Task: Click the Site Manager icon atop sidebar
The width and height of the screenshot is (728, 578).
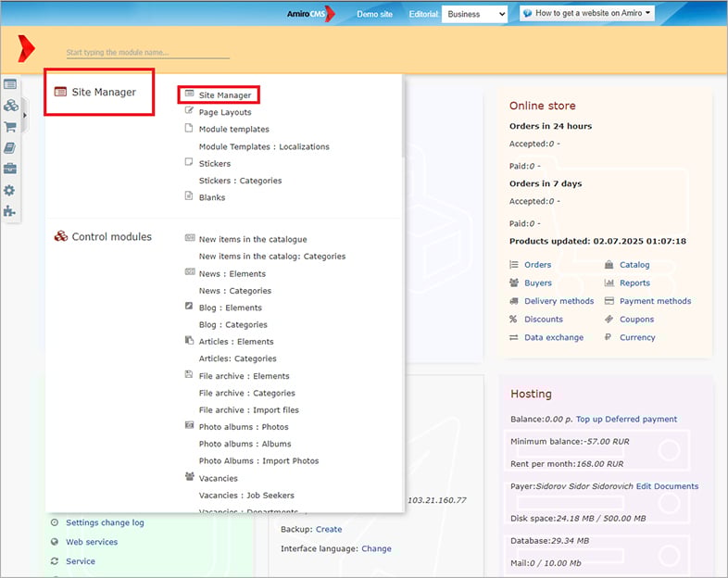Action: pos(10,84)
